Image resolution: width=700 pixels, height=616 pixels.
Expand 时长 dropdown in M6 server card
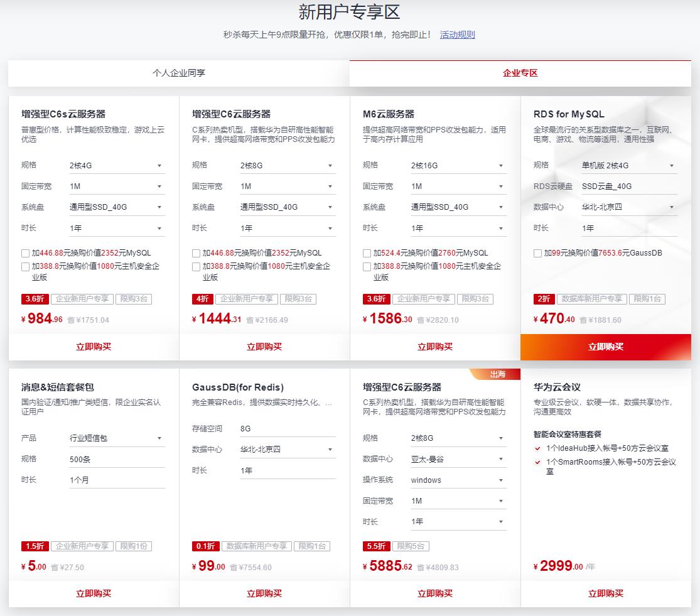(x=458, y=228)
